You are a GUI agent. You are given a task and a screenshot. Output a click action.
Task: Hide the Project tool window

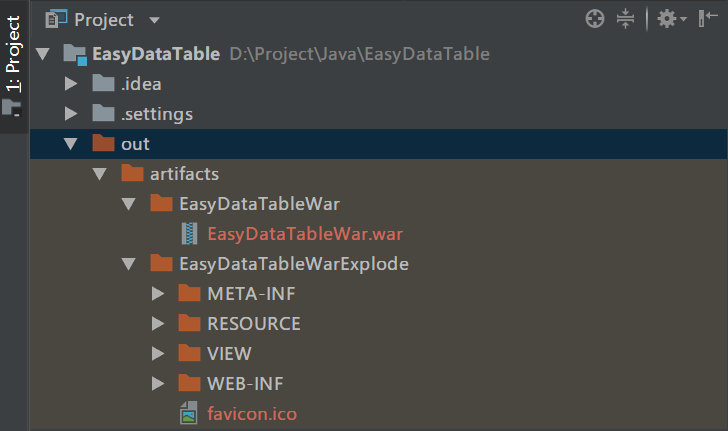706,19
